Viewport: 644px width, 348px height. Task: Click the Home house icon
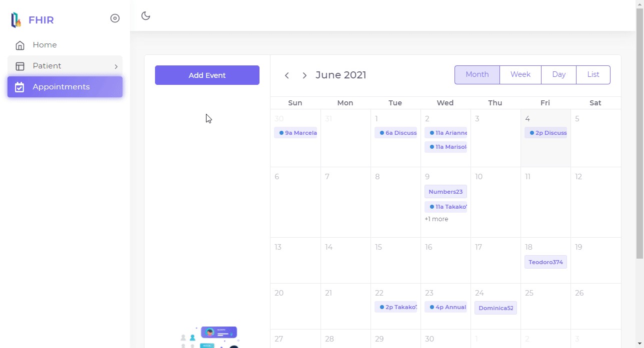coord(20,45)
